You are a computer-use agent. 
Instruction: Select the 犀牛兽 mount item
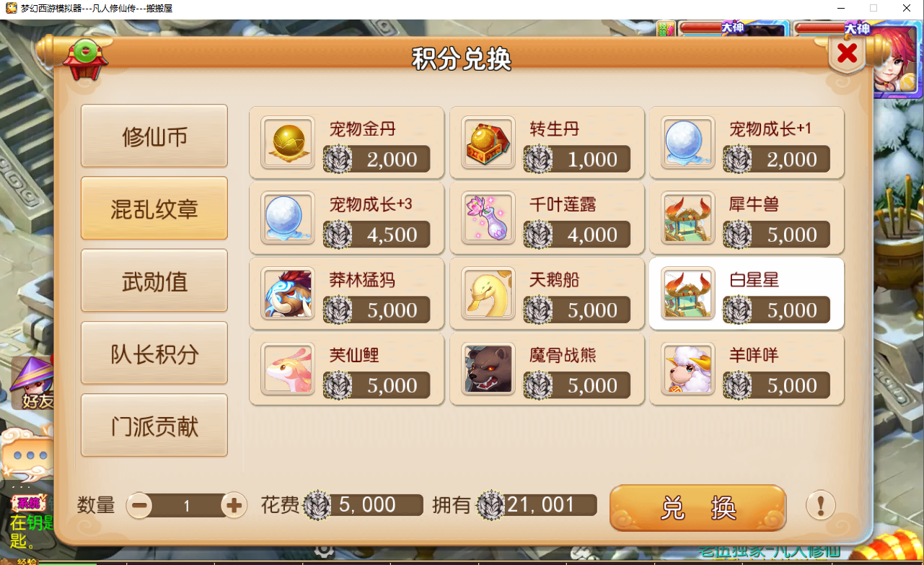coord(747,219)
